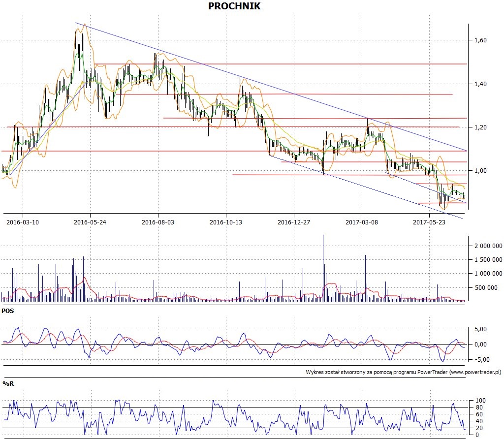The height and width of the screenshot is (439, 504).
Task: Open the PowerTrader credit text link
Action: pos(404,372)
